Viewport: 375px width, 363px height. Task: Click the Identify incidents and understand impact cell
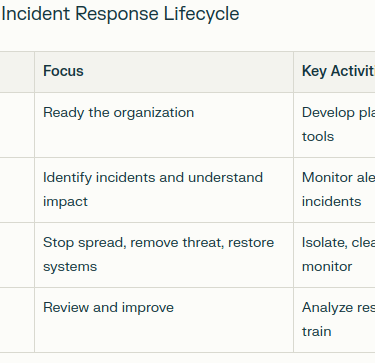coord(164,190)
